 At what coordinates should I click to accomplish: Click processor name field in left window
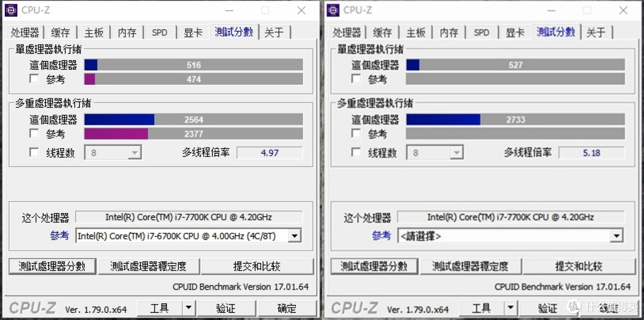coord(189,217)
